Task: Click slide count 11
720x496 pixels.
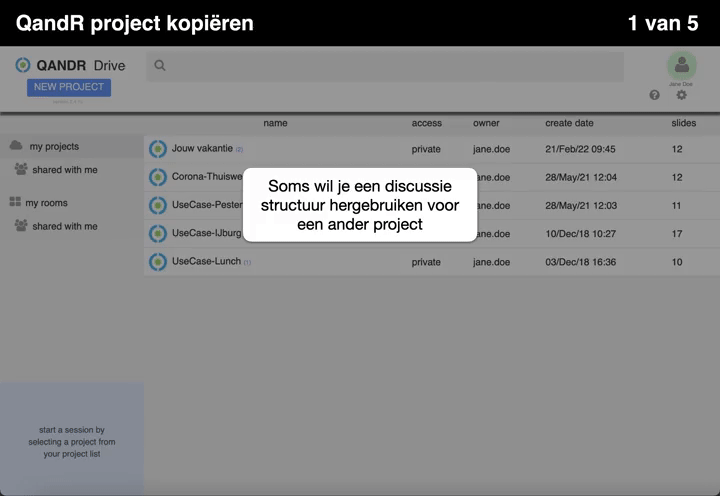Action: point(676,206)
